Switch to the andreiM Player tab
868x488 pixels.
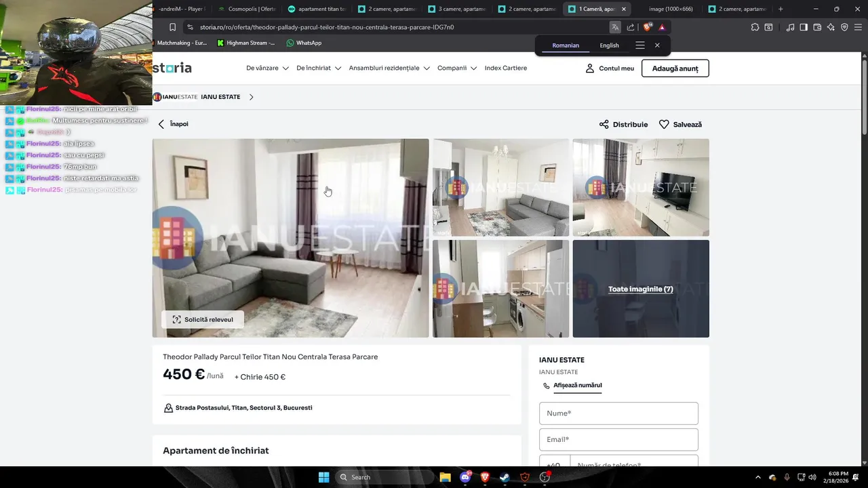[x=182, y=9]
